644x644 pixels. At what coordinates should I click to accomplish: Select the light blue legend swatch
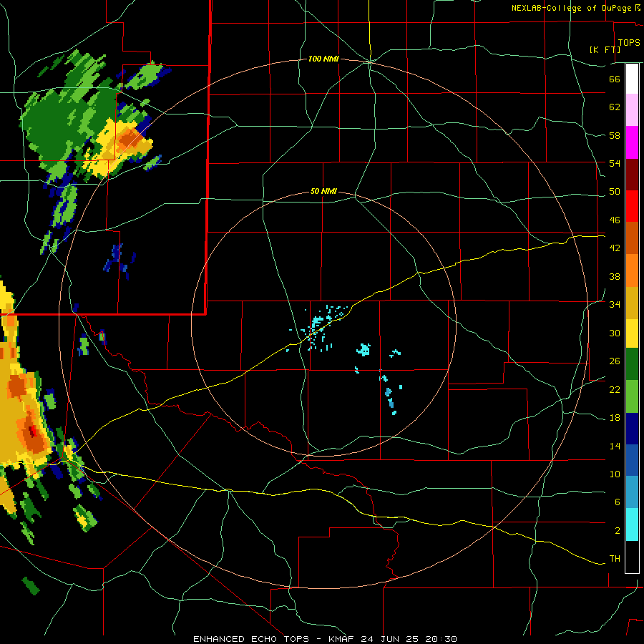(632, 492)
